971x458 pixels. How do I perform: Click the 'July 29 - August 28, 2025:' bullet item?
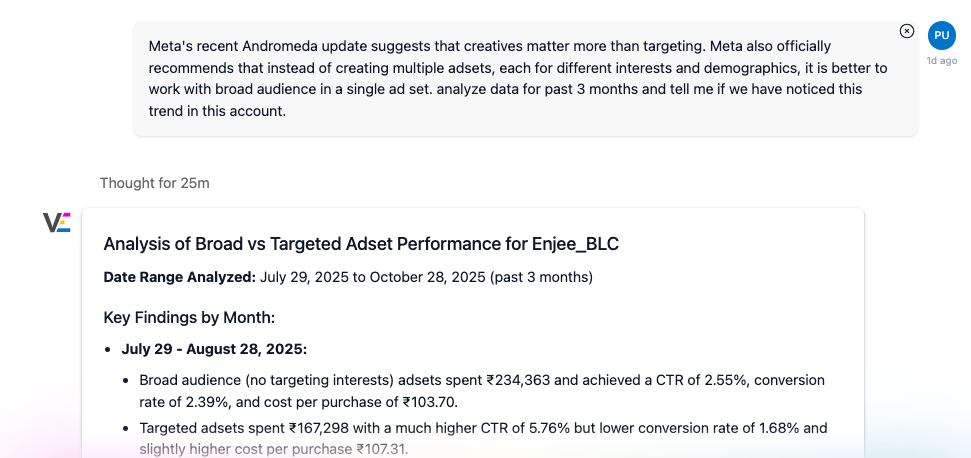pos(214,349)
